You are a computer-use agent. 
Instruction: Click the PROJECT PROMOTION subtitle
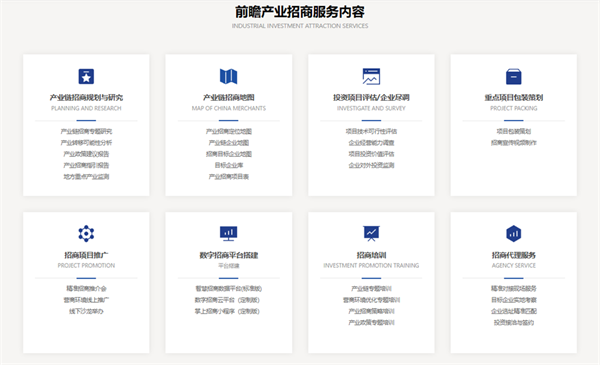86,266
